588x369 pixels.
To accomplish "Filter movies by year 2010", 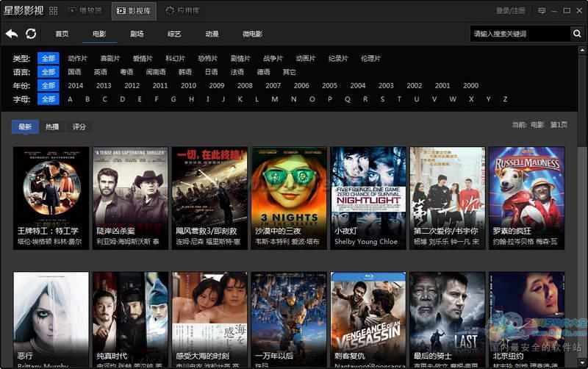I will (x=188, y=85).
